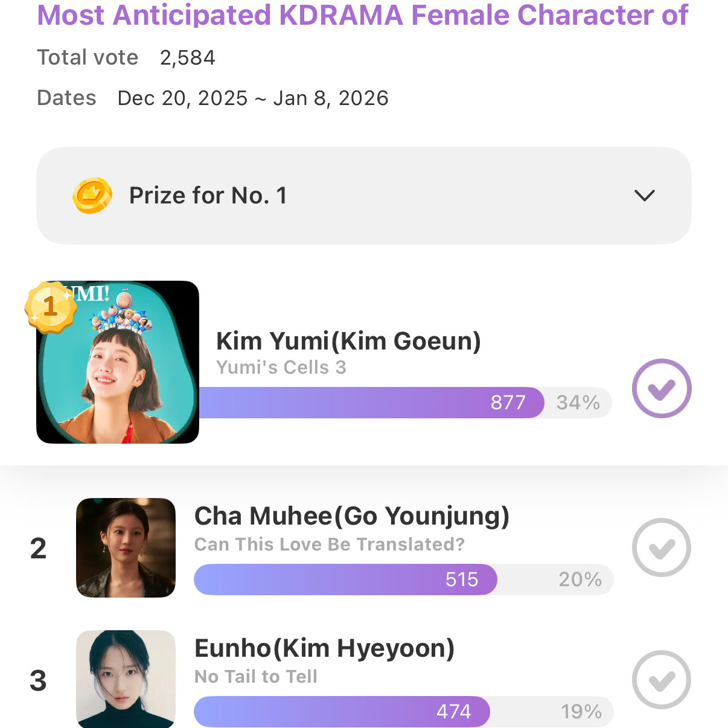This screenshot has width=728, height=728.
Task: Click the checkmark icon next to Cha Muhee
Action: [x=661, y=548]
